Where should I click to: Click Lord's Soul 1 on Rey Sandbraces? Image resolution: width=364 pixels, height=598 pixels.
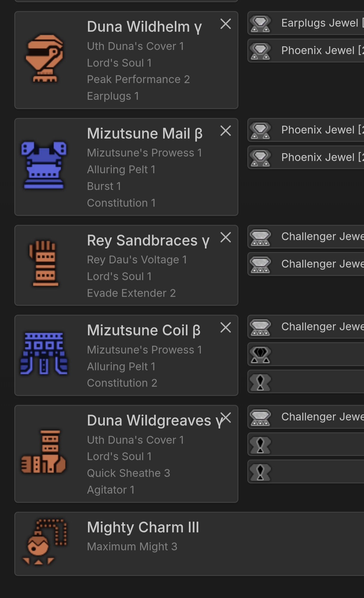point(119,276)
